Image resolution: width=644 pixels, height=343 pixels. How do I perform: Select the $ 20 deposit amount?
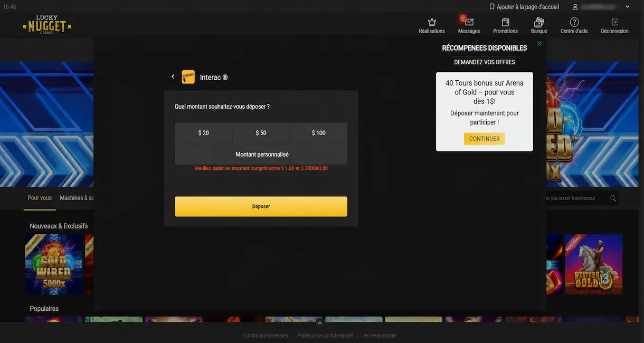point(203,133)
